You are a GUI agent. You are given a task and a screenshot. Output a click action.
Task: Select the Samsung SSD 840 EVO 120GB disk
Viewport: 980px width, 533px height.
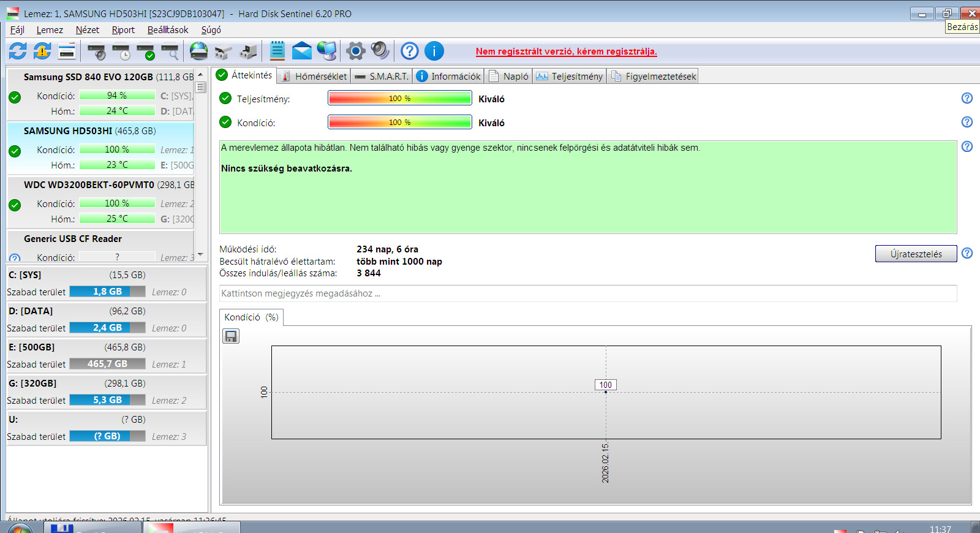pyautogui.click(x=100, y=94)
